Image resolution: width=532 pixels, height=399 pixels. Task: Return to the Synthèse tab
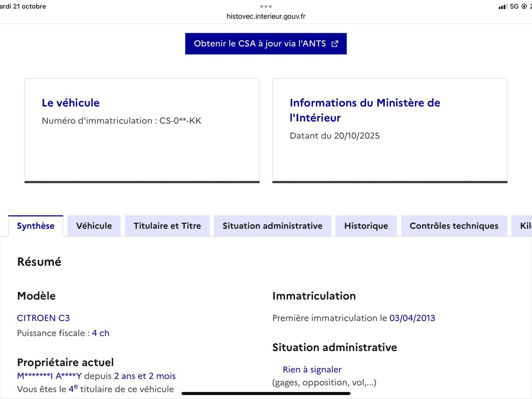tap(35, 226)
